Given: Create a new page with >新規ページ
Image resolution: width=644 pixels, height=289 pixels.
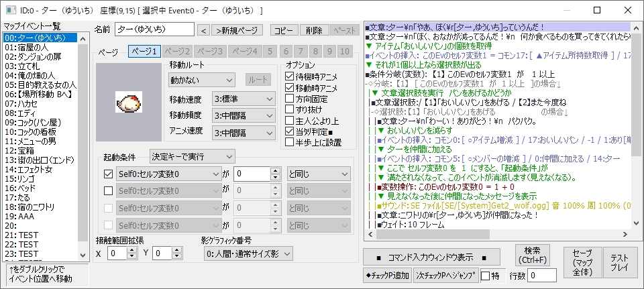Looking at the screenshot, I should 237,30.
